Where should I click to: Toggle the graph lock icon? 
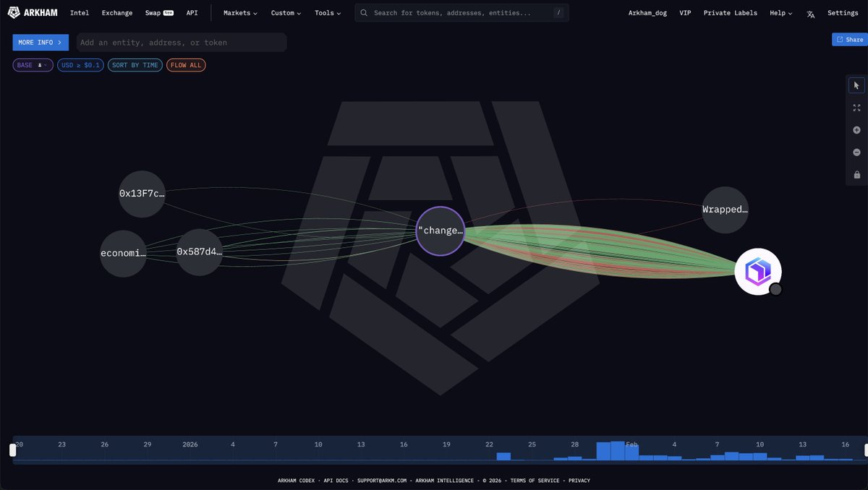click(857, 175)
